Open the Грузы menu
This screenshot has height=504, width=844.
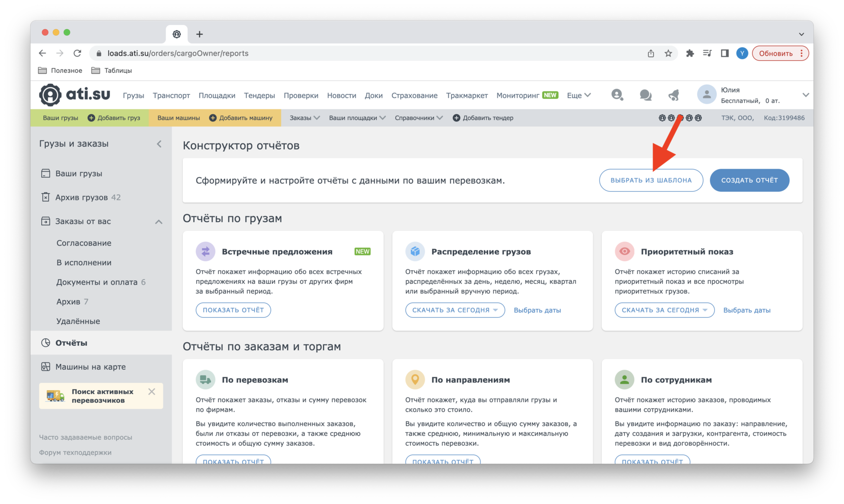pos(133,95)
